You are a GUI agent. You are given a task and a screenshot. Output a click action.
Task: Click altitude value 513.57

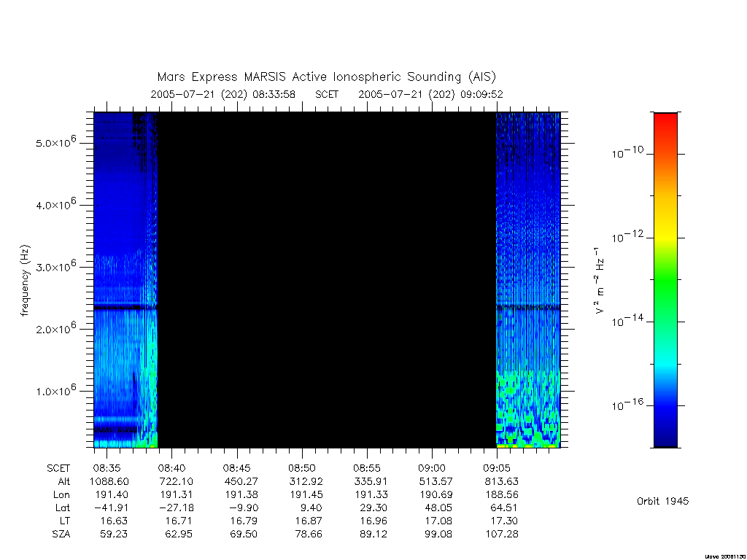(436, 481)
